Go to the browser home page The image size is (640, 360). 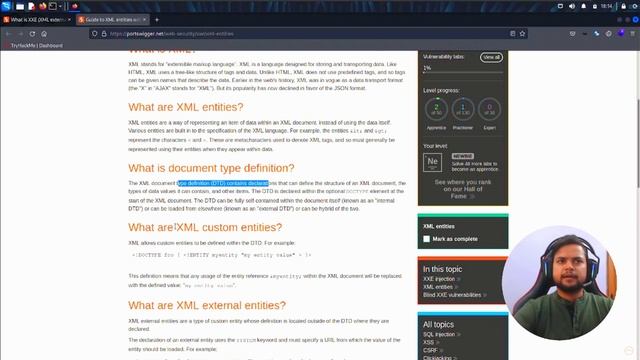click(44, 34)
